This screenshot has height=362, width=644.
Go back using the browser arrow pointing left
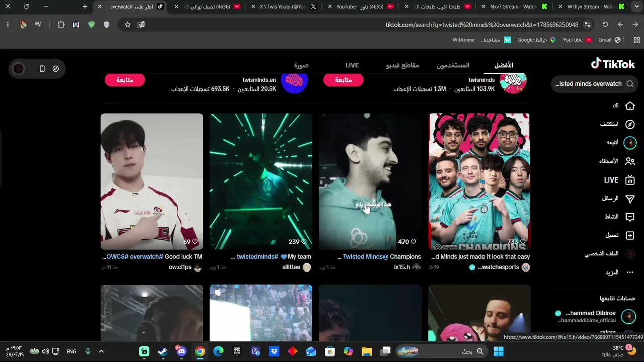pos(620,25)
